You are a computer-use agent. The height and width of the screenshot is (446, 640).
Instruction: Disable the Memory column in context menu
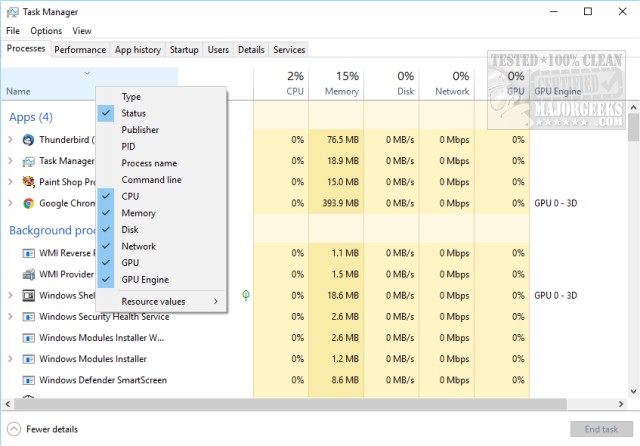(138, 213)
